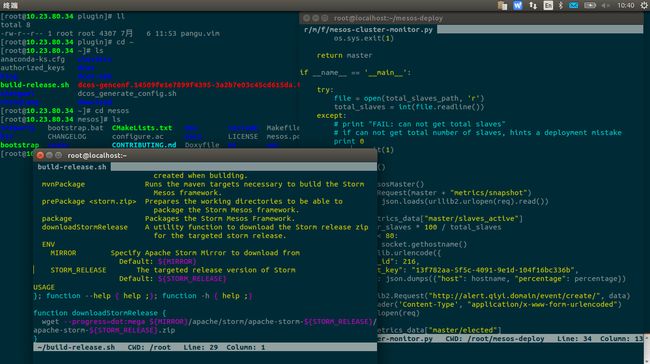Click the 终端 title in the top panel
This screenshot has width=650, height=364.
point(9,5)
